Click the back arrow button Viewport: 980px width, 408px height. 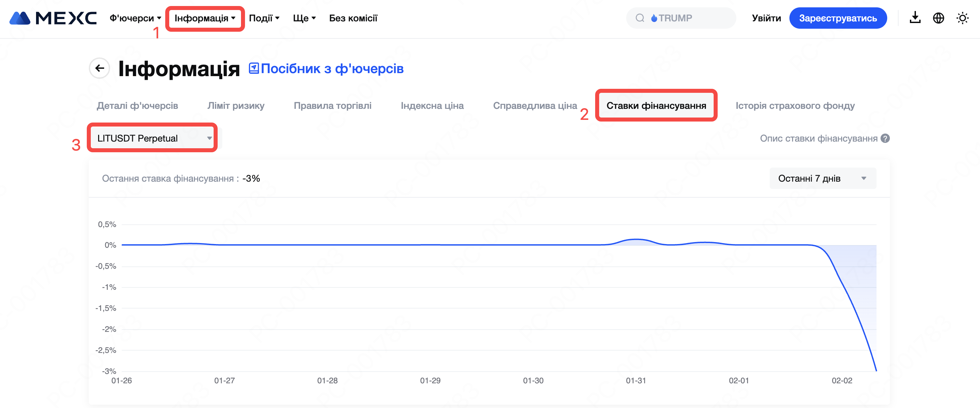100,68
